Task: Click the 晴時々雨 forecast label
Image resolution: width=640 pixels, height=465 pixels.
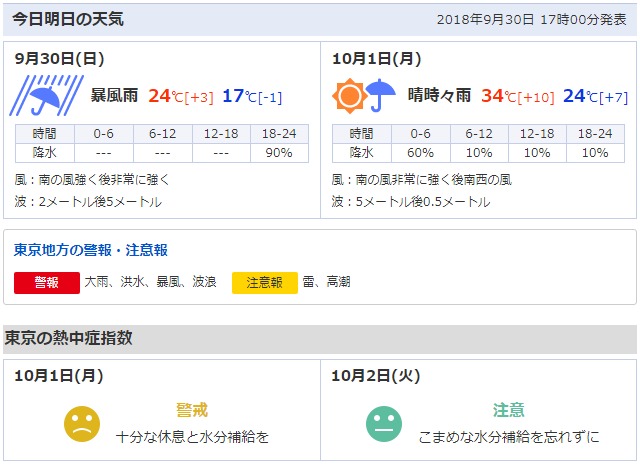Action: 439,96
